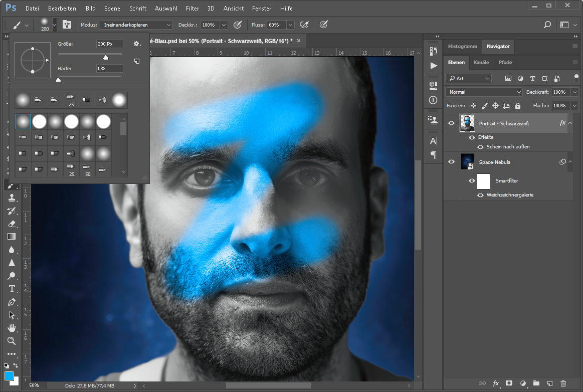Open the brush settings panel icon
The height and width of the screenshot is (392, 583).
[x=67, y=25]
